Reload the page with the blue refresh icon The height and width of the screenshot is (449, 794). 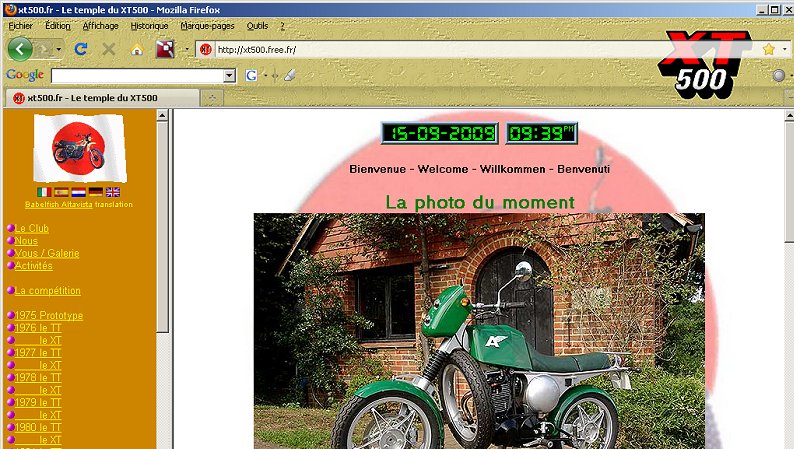81,49
